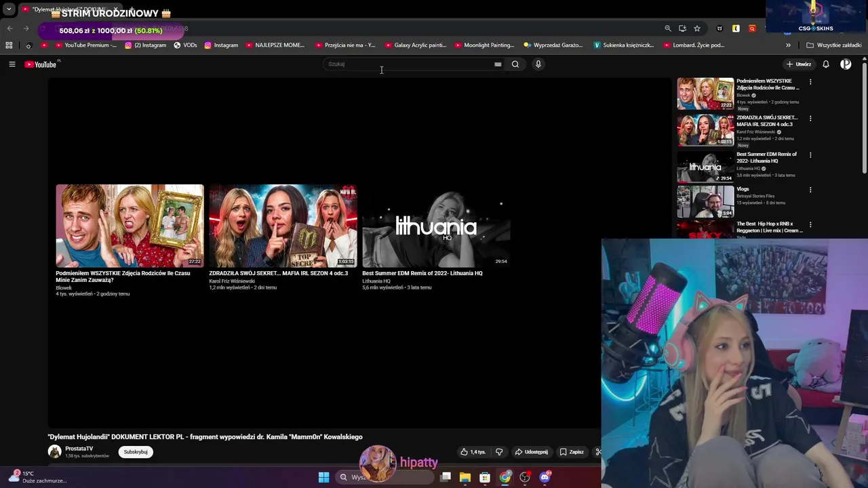Open the YouTube Premium bookmark
Image resolution: width=868 pixels, height=488 pixels.
[x=85, y=45]
